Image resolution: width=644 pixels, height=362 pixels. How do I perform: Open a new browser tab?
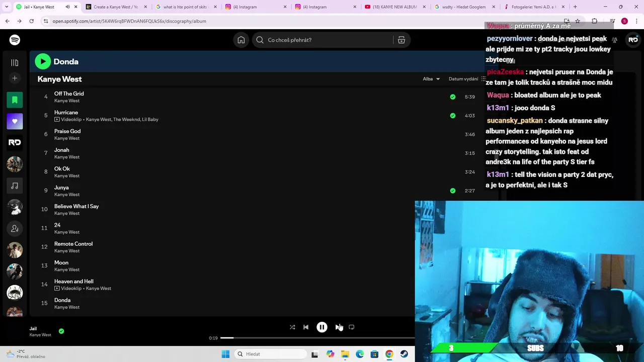tap(575, 7)
